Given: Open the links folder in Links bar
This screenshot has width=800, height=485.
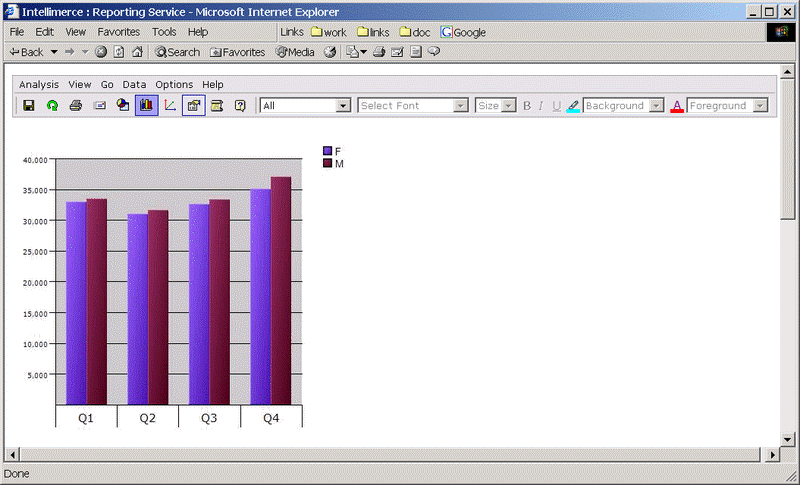Looking at the screenshot, I should [x=373, y=32].
